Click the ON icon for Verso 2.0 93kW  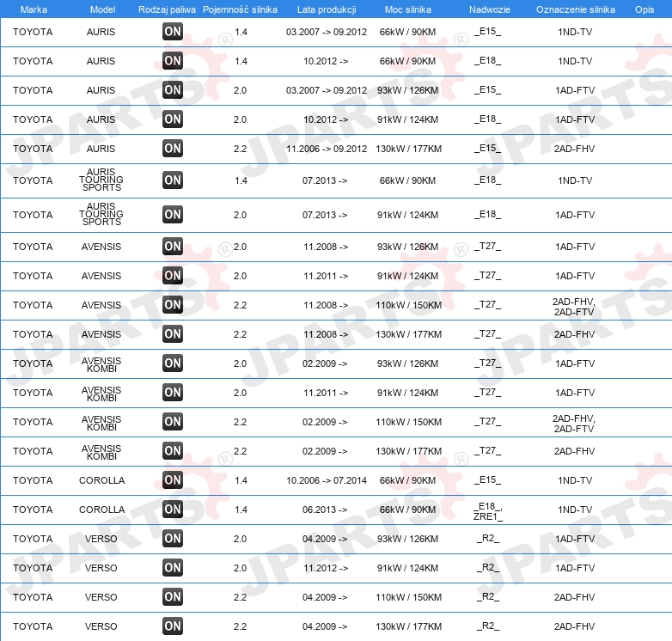[172, 538]
